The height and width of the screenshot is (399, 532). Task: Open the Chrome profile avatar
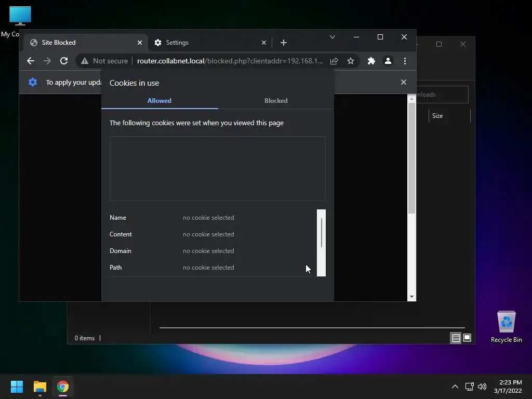[x=388, y=61]
